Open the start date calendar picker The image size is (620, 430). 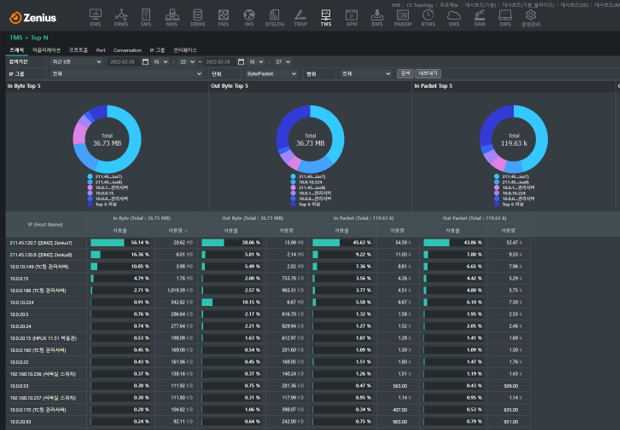[x=130, y=61]
